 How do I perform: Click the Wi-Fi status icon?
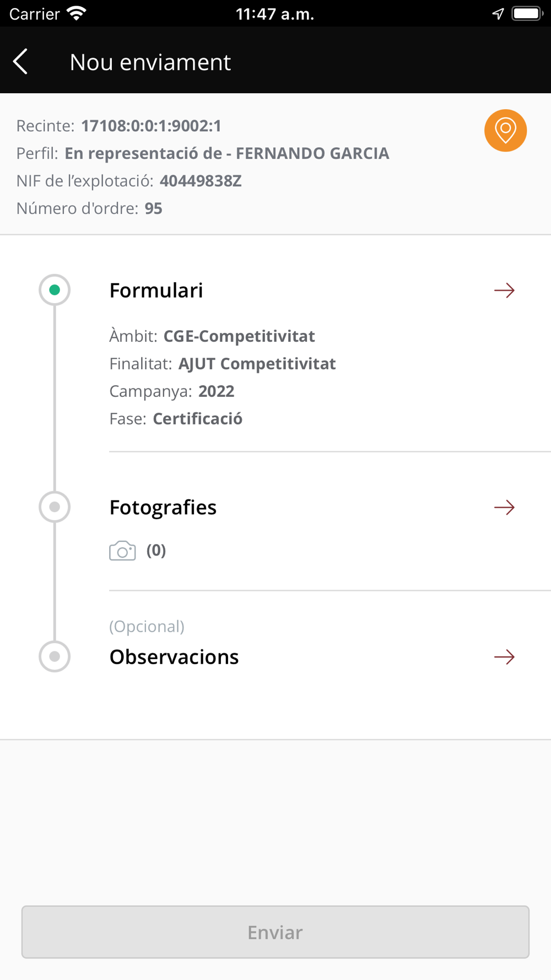(76, 13)
